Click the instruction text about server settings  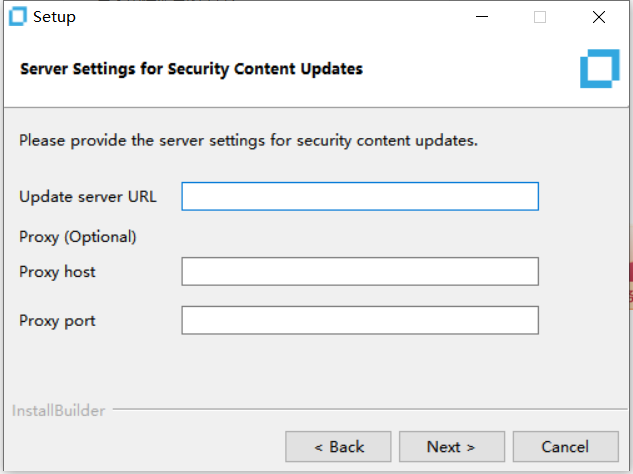tap(248, 141)
